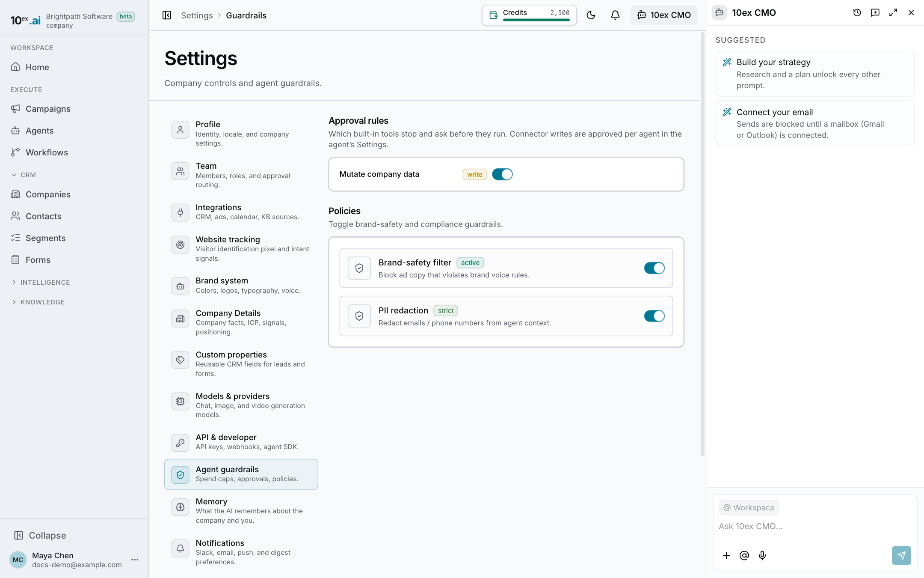Click the "beta" badge near Brightpath Software

pos(126,16)
